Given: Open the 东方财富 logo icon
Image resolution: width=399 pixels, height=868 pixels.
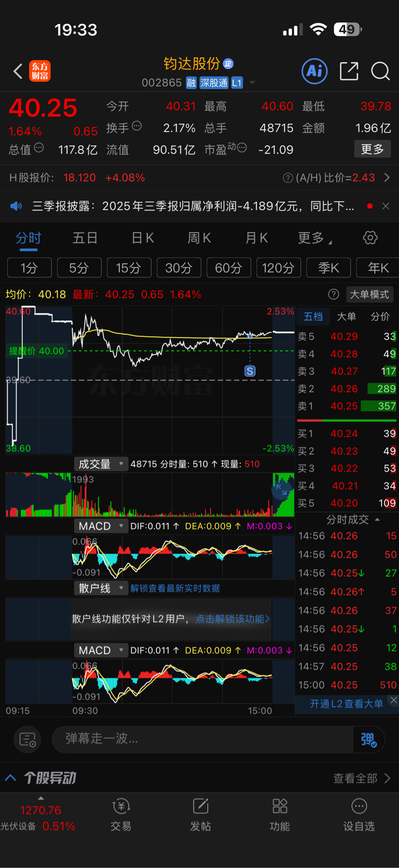Looking at the screenshot, I should [x=40, y=71].
